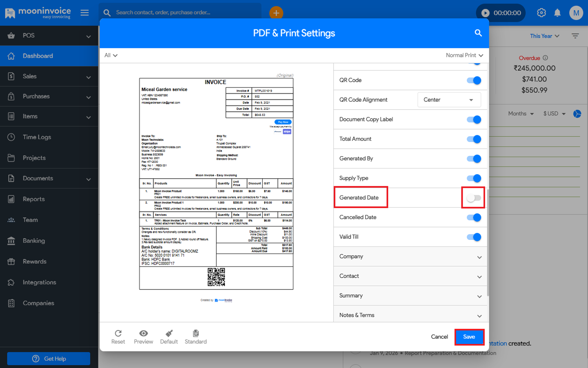Click the orange plus add button
The width and height of the screenshot is (588, 368).
(x=276, y=13)
